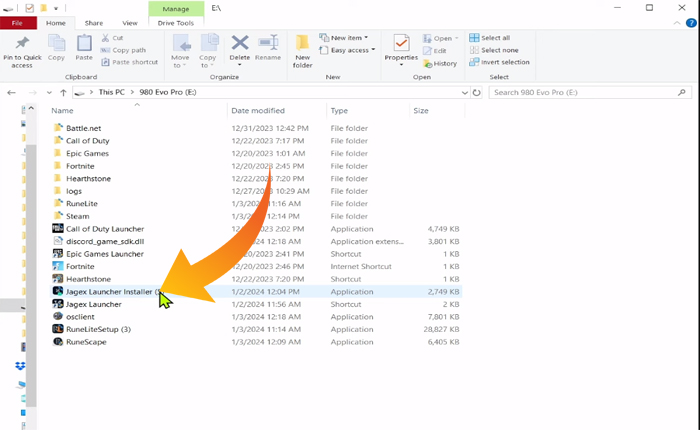
Task: Open the Share ribbon tab
Action: click(x=93, y=22)
